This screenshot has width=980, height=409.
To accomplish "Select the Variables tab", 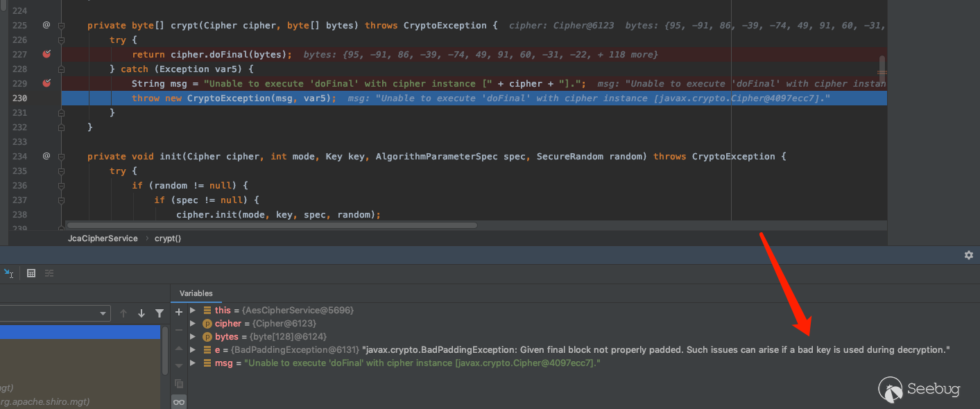I will tap(196, 293).
